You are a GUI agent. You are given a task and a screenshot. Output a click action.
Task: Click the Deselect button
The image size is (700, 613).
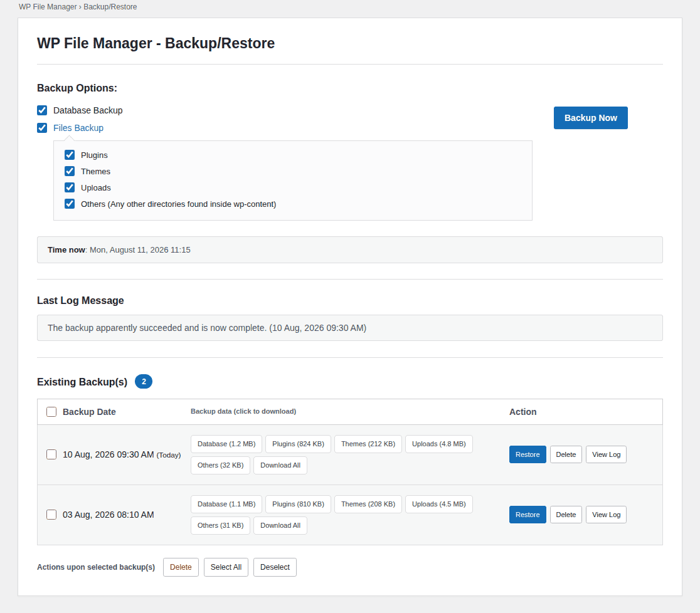tap(275, 567)
